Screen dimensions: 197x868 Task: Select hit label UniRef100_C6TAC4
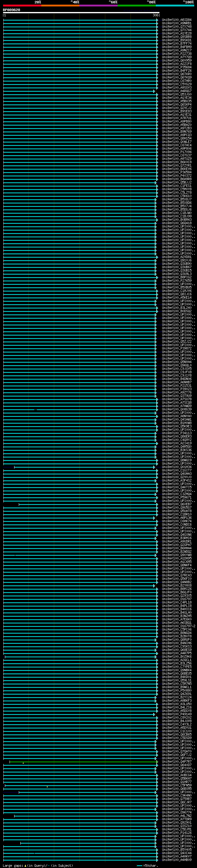[x=176, y=145]
